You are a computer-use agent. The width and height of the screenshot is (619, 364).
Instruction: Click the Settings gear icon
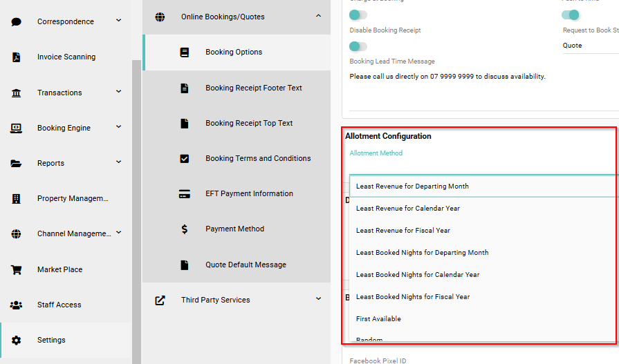17,341
